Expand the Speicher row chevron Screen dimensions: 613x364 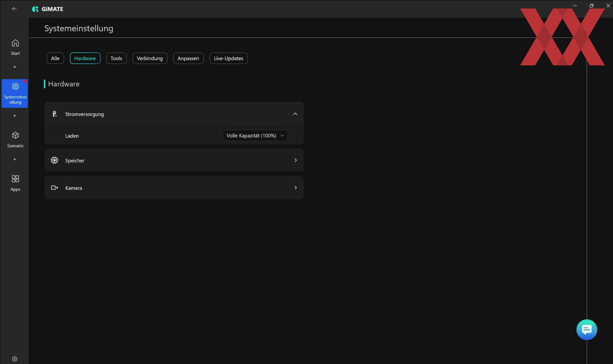[x=295, y=160]
